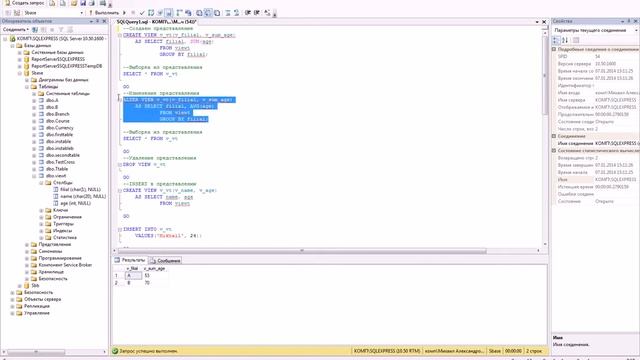Toggle the results to grid icon
Image resolution: width=640 pixels, height=360 pixels.
pyautogui.click(x=208, y=13)
